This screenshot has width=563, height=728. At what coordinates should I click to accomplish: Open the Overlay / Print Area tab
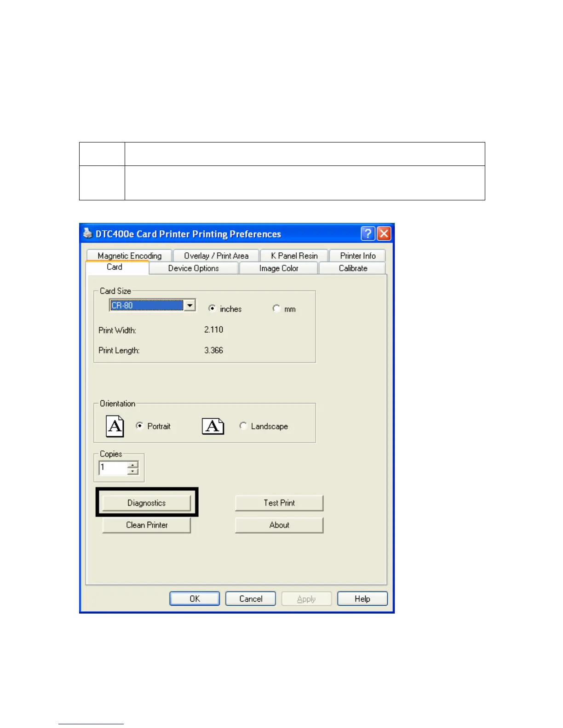click(x=216, y=256)
